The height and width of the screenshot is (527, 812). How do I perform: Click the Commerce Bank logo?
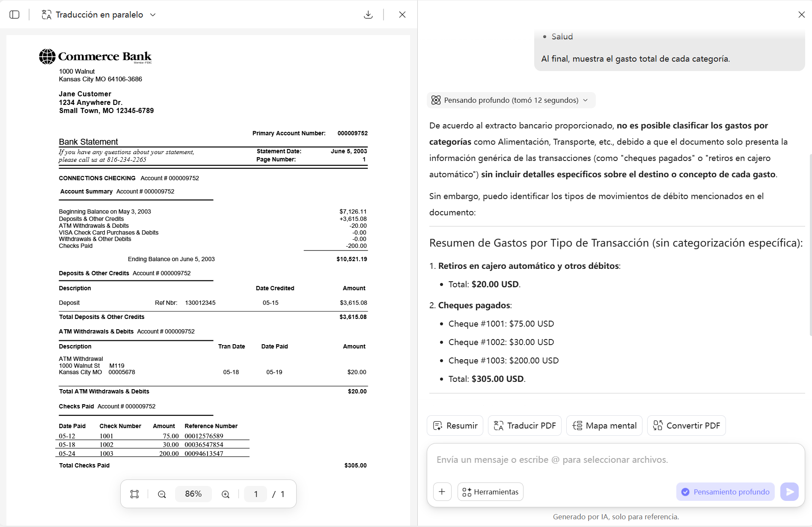click(x=95, y=57)
